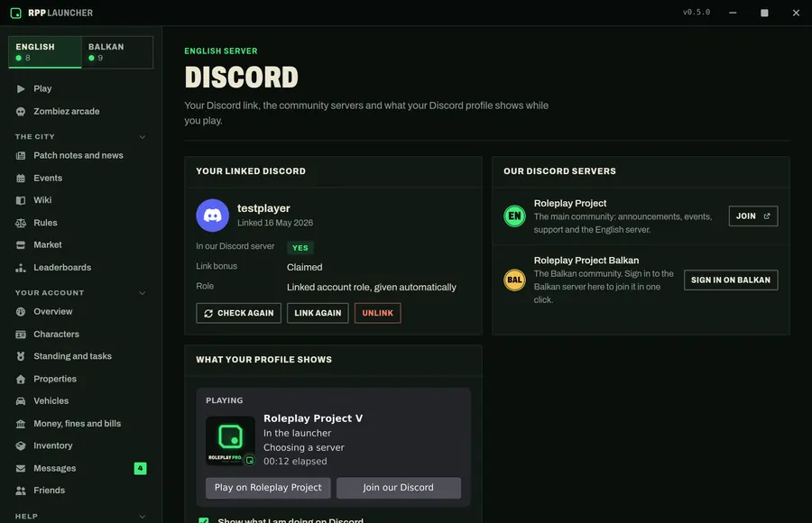This screenshot has height=523, width=812.
Task: Click the LINK AGAIN button
Action: (318, 313)
